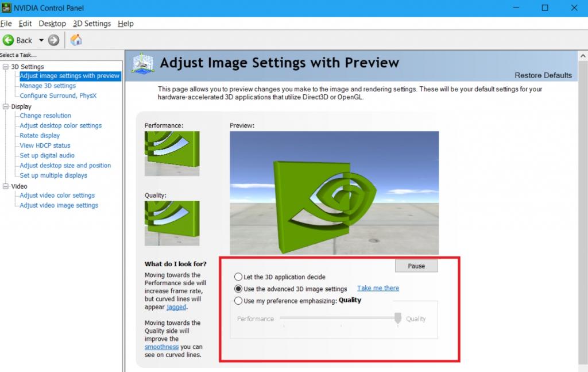Viewport: 588px width, 372px height.
Task: Open 'Rotate display' task
Action: pos(40,136)
